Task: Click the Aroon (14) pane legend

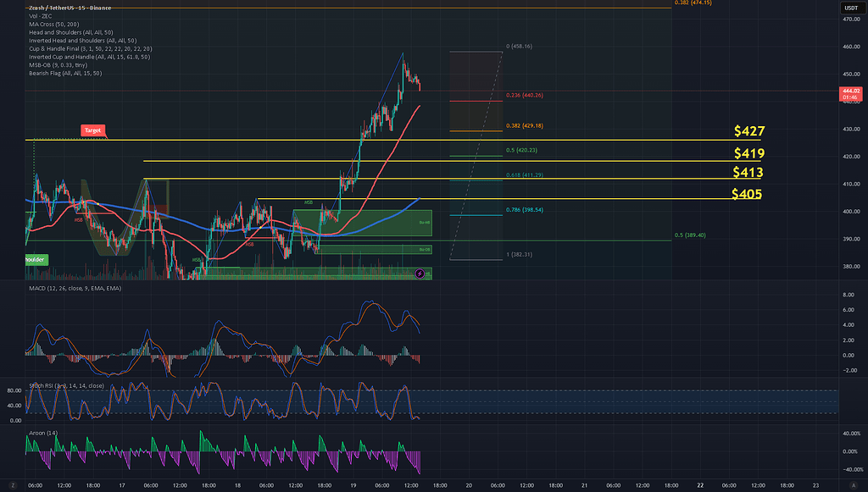Action: tap(42, 434)
